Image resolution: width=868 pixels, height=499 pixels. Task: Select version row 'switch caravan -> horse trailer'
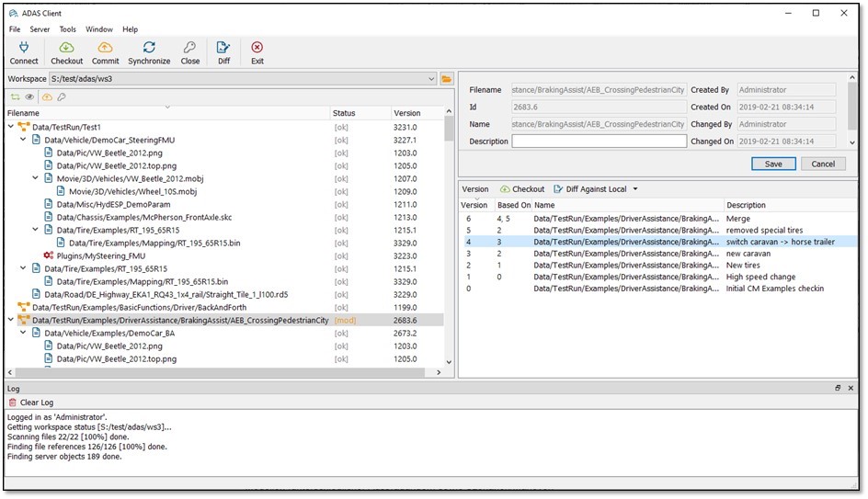(x=658, y=242)
